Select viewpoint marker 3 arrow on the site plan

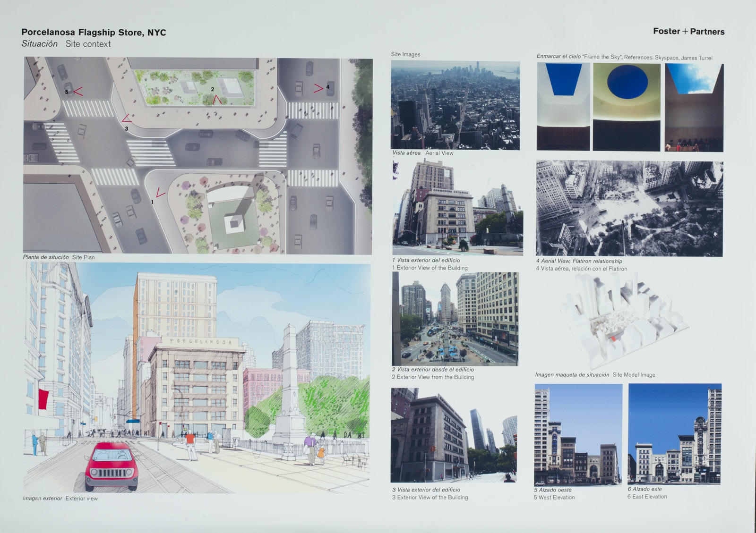126,119
